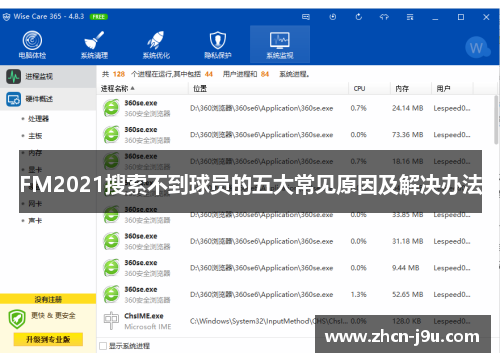Click the process list vertical scrollbar

[x=496, y=120]
